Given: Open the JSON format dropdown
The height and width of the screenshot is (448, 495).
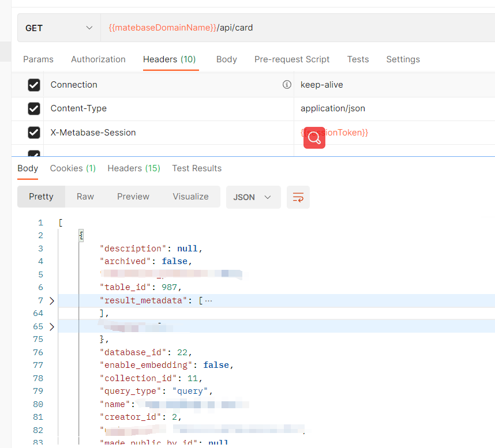Looking at the screenshot, I should point(253,197).
